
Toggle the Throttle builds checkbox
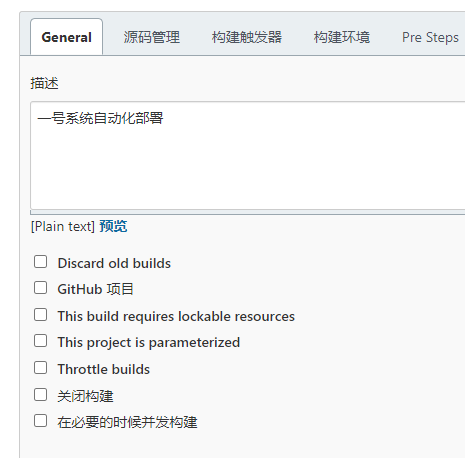40,368
